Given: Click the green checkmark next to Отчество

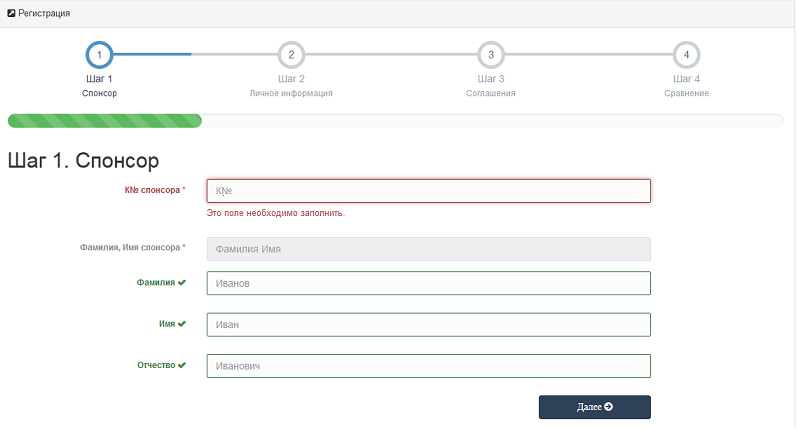Looking at the screenshot, I should [182, 366].
